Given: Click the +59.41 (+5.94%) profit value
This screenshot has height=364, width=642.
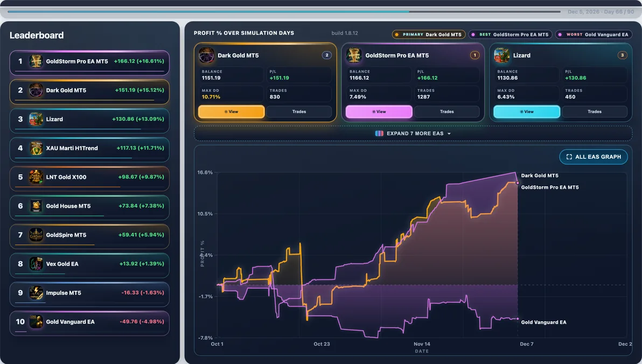Looking at the screenshot, I should [x=141, y=235].
